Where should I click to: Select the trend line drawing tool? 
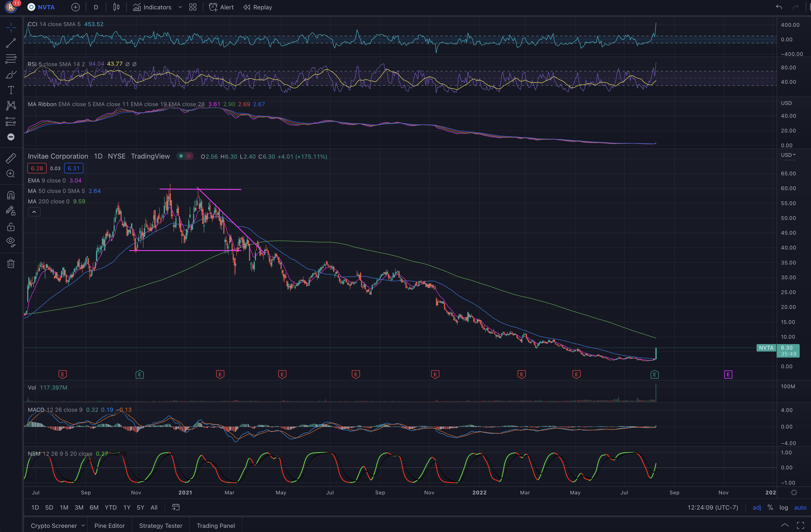coord(11,43)
